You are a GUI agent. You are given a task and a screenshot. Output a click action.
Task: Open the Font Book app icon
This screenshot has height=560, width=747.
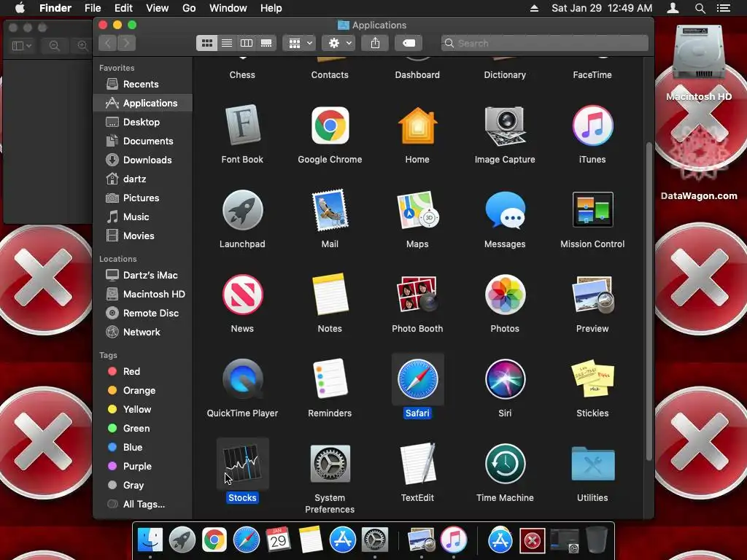(242, 125)
